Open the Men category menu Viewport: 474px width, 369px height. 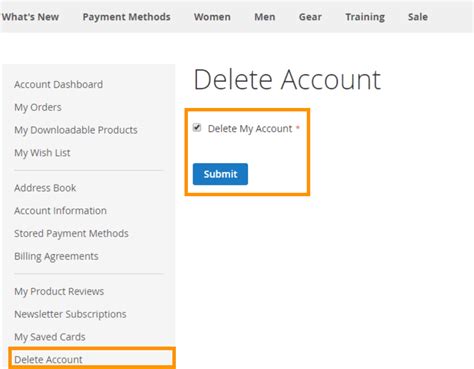(265, 17)
